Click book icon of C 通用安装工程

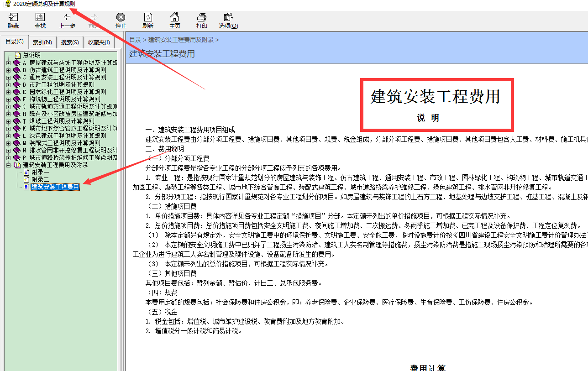tap(17, 78)
